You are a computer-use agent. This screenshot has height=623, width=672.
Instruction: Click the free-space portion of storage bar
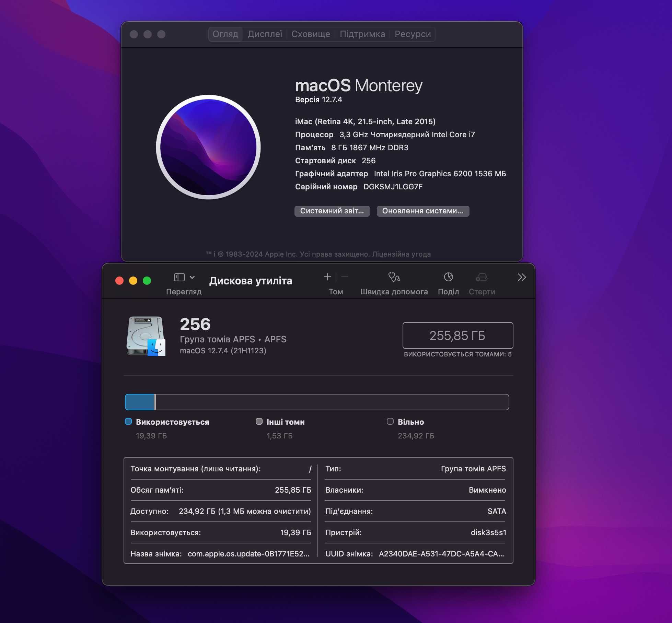[332, 402]
